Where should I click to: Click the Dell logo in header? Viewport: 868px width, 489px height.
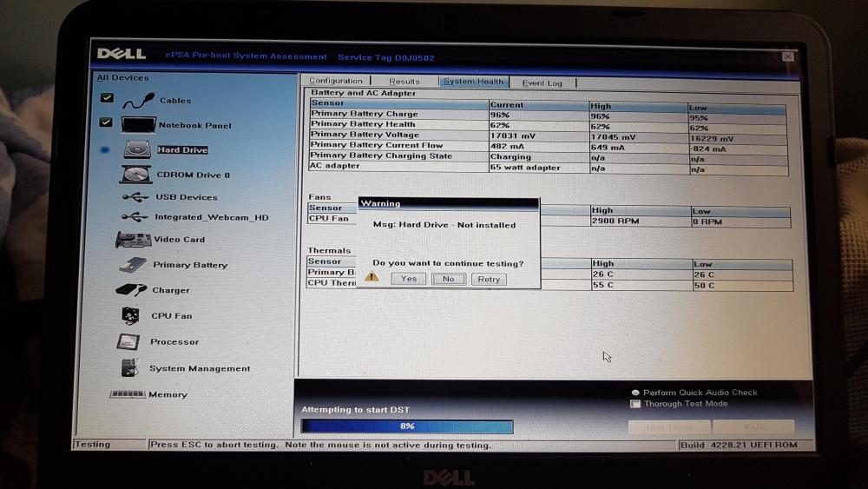122,54
